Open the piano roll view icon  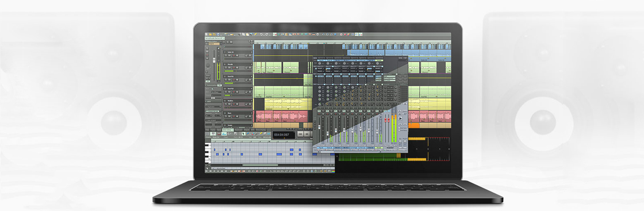tap(213, 133)
